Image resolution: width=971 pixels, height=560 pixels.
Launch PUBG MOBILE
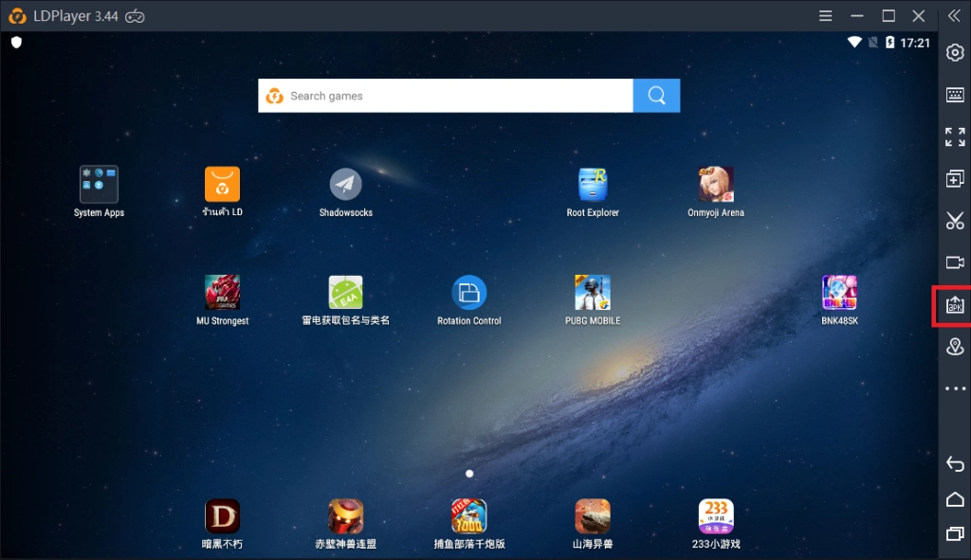pos(593,292)
